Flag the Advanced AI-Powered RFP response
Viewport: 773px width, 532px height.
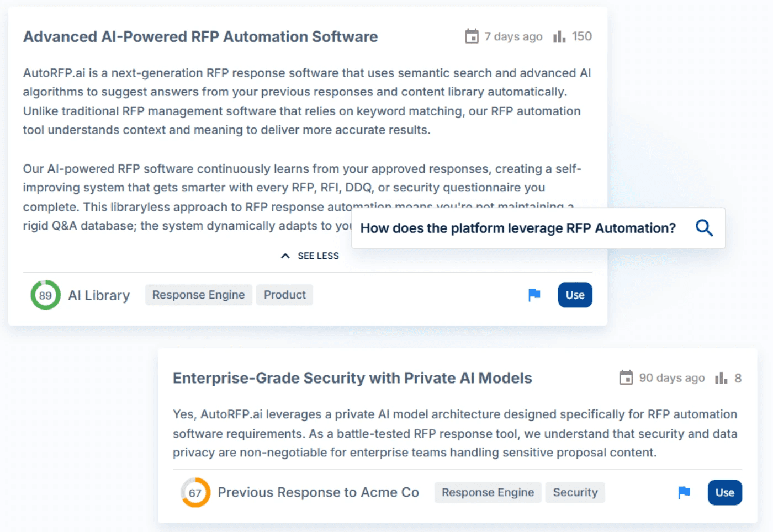pos(534,295)
